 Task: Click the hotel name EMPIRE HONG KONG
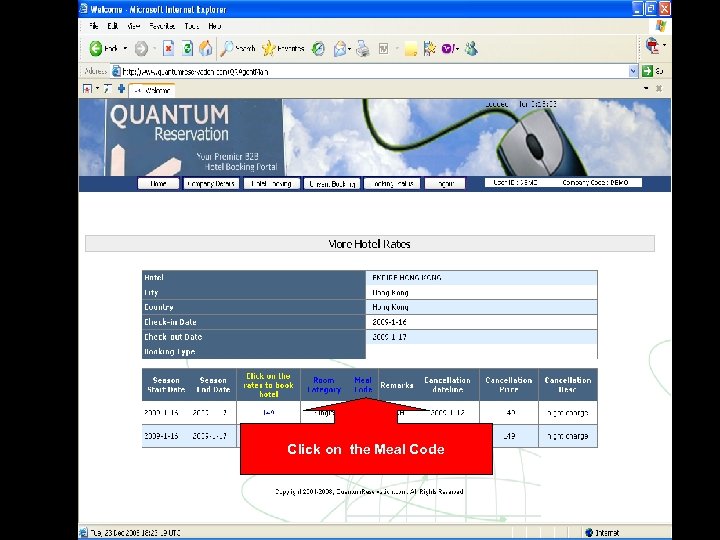coord(407,277)
